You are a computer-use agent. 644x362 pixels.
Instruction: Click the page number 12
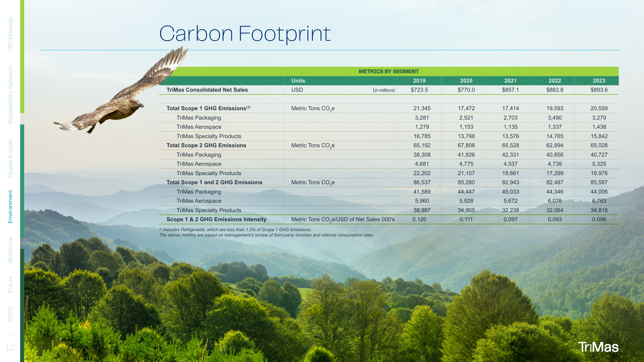coord(10,347)
